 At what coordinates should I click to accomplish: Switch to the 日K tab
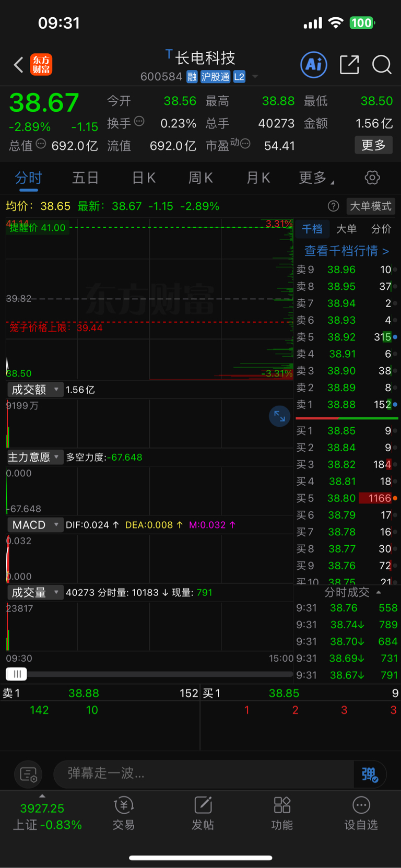point(144,178)
